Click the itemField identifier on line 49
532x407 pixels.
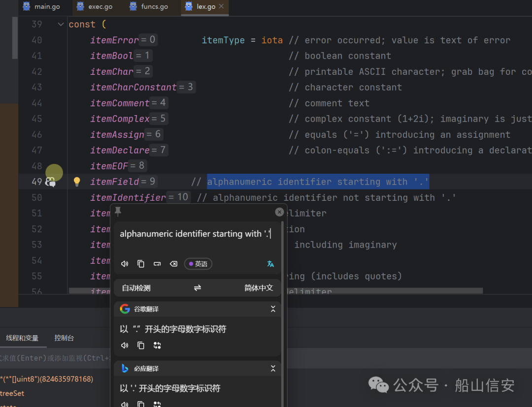[114, 182]
